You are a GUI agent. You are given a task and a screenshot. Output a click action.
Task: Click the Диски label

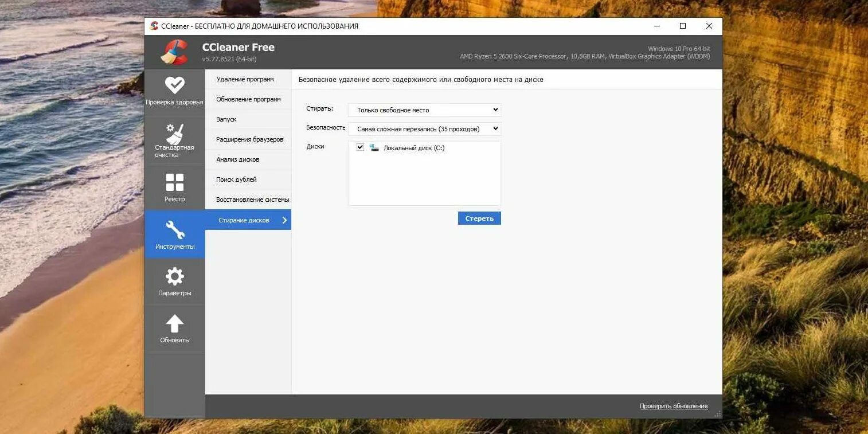pos(315,146)
